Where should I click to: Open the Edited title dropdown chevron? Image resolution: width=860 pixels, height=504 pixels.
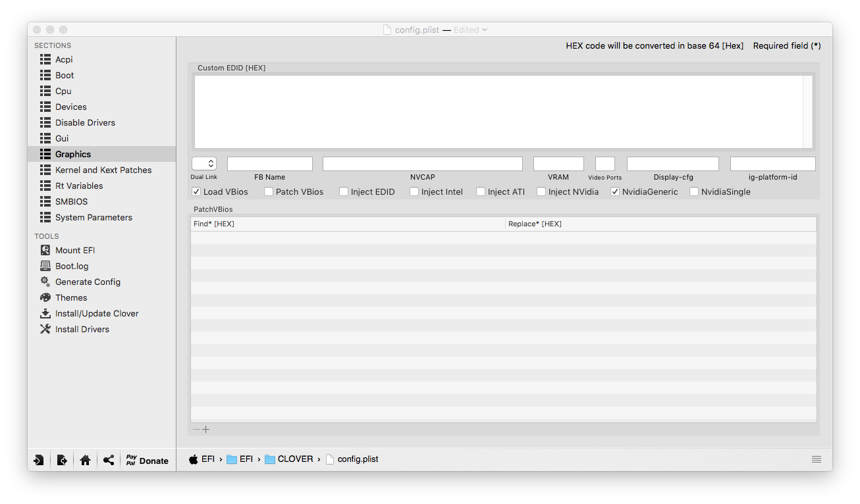(485, 30)
